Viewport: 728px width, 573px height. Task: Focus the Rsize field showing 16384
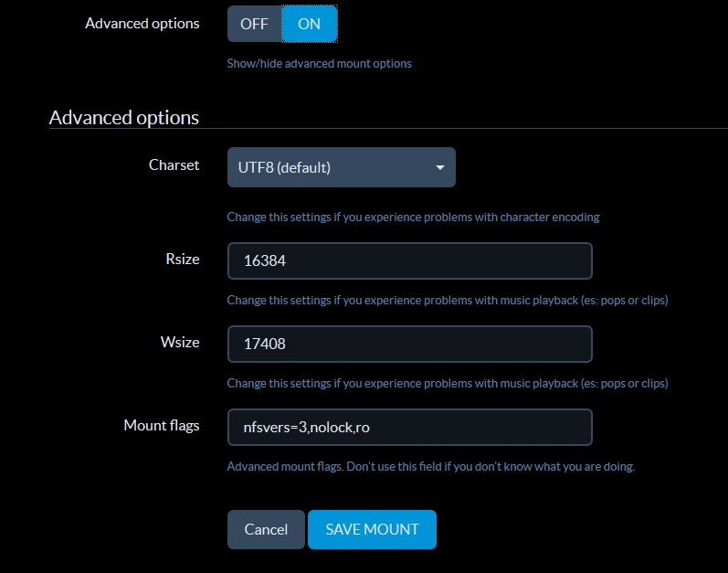(410, 260)
